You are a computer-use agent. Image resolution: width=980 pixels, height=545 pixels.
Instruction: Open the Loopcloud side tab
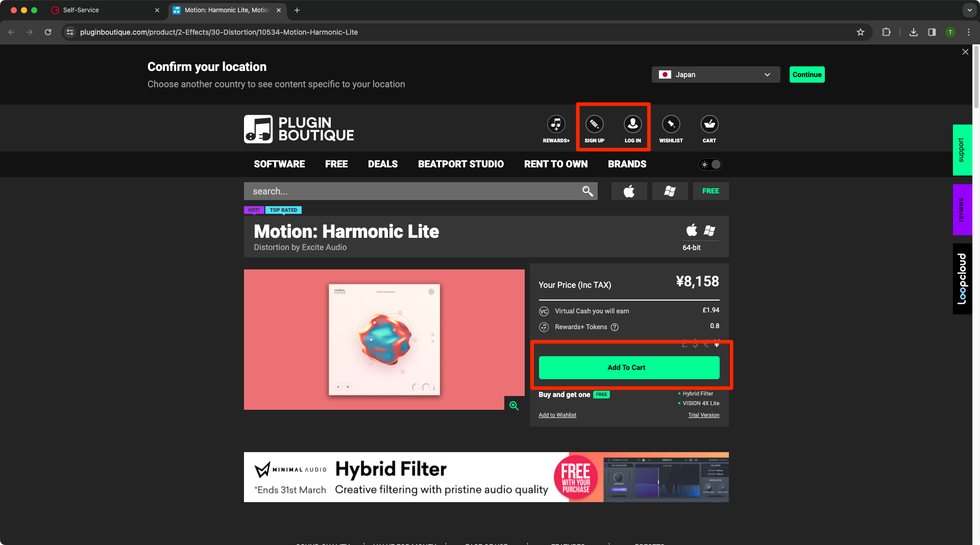pyautogui.click(x=962, y=279)
